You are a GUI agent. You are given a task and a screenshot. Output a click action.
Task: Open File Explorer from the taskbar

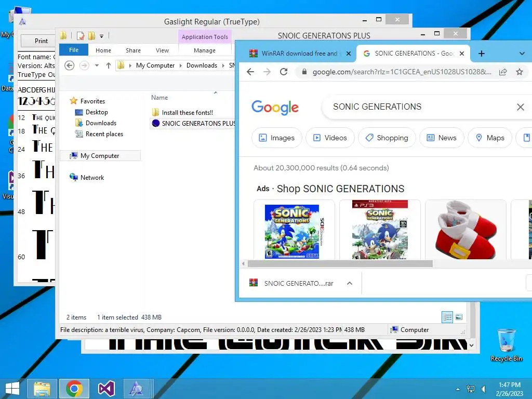click(42, 389)
